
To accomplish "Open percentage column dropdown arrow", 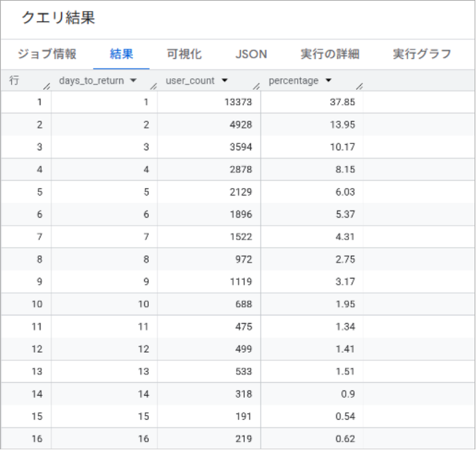I will click(328, 81).
